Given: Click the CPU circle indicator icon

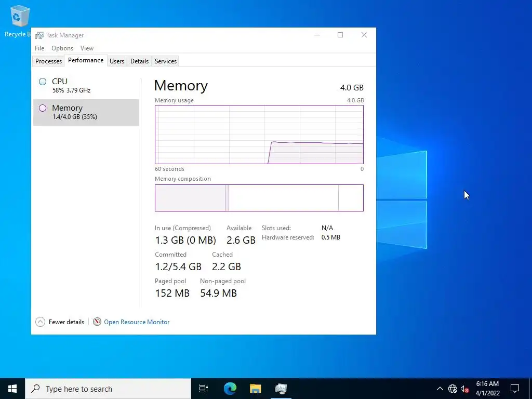Looking at the screenshot, I should pos(43,82).
